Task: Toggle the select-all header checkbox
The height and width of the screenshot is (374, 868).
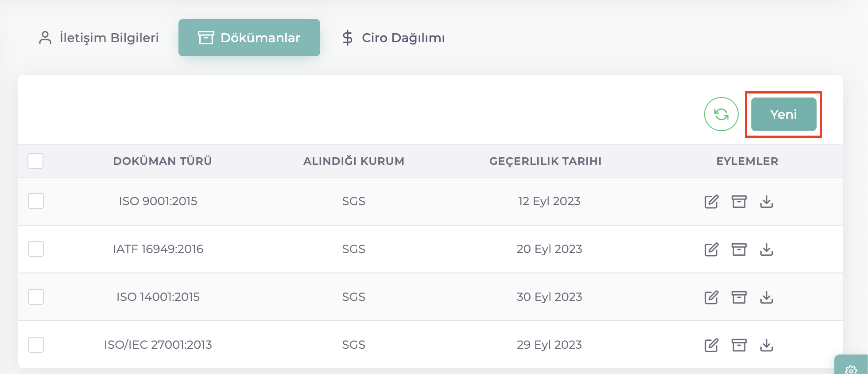Action: 35,161
